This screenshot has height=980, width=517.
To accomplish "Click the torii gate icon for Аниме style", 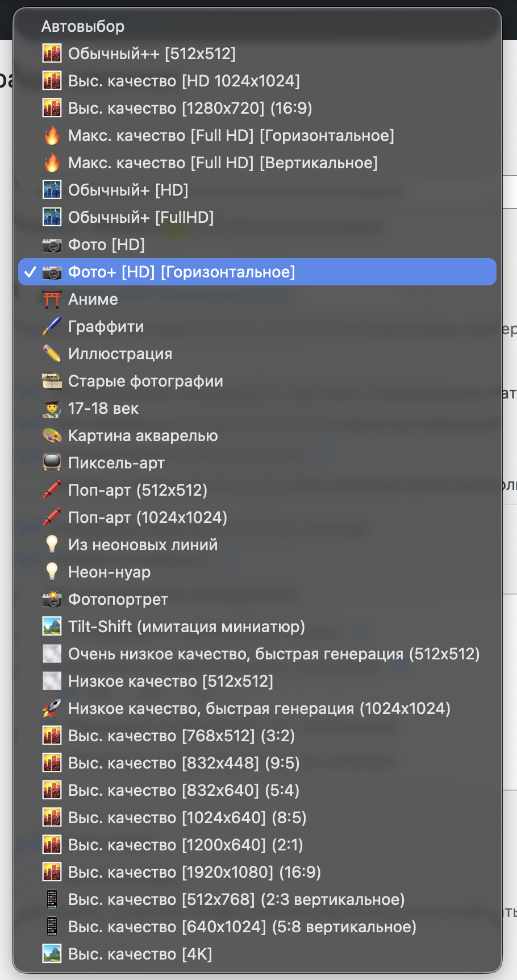I will point(52,299).
